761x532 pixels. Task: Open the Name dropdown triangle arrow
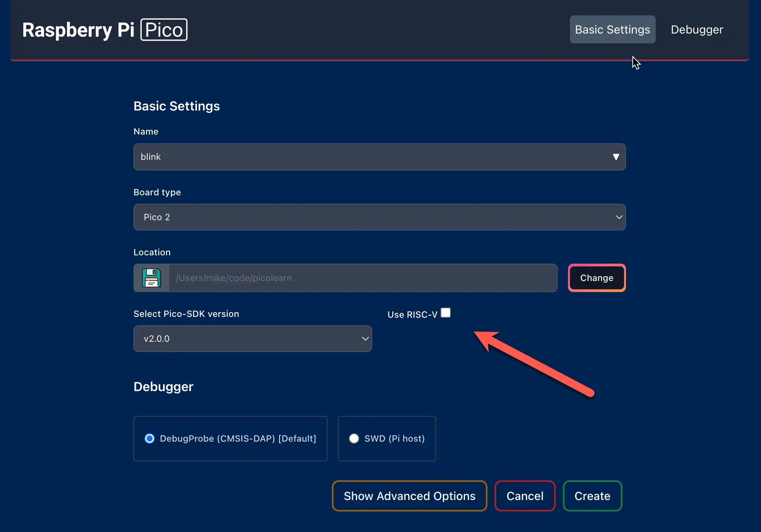click(616, 157)
